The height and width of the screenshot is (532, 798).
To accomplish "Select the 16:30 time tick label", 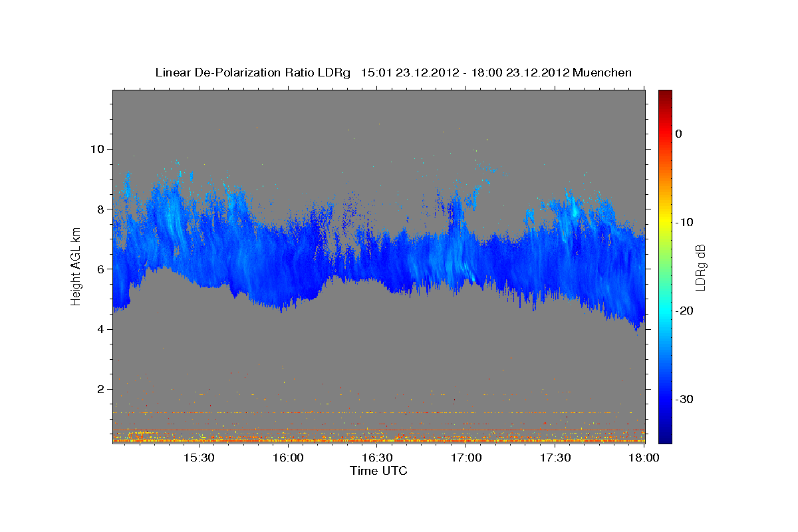I will (x=377, y=458).
